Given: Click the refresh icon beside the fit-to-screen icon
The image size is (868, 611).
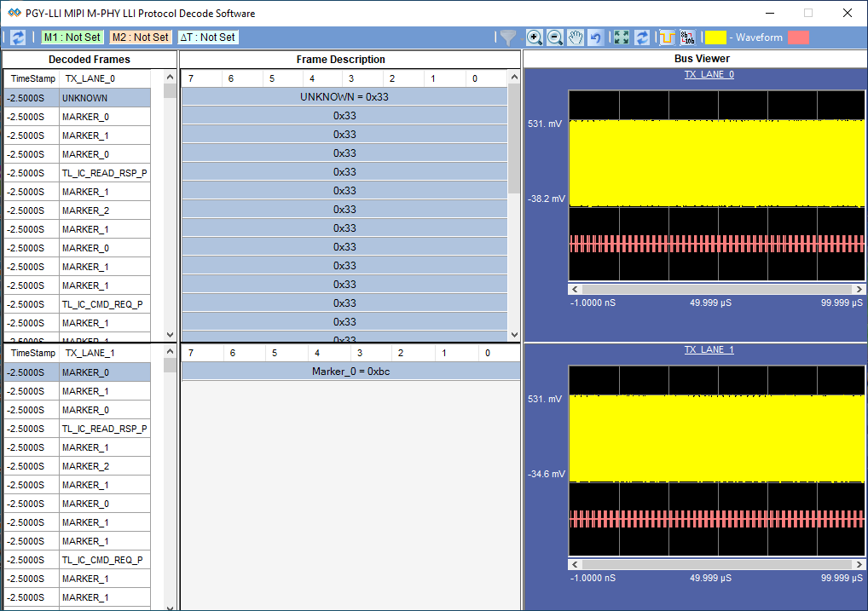Looking at the screenshot, I should (642, 37).
